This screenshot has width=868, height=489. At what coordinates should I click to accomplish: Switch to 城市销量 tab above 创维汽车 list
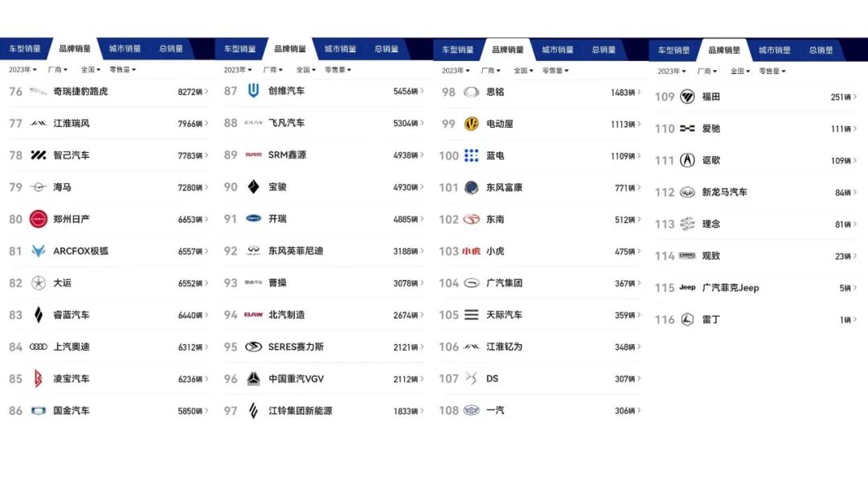pyautogui.click(x=340, y=49)
